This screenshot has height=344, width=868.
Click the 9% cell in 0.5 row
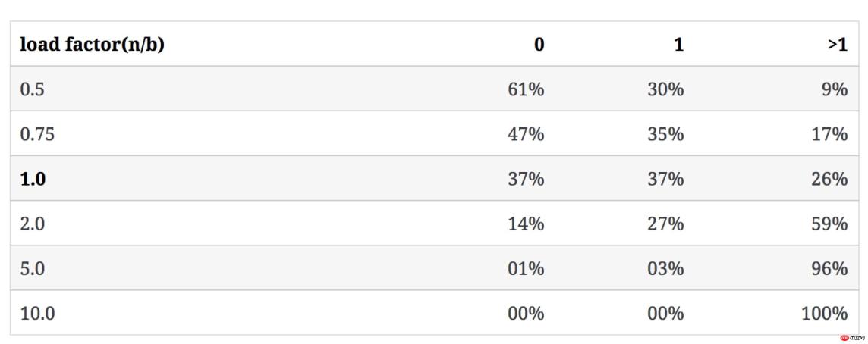pos(835,89)
